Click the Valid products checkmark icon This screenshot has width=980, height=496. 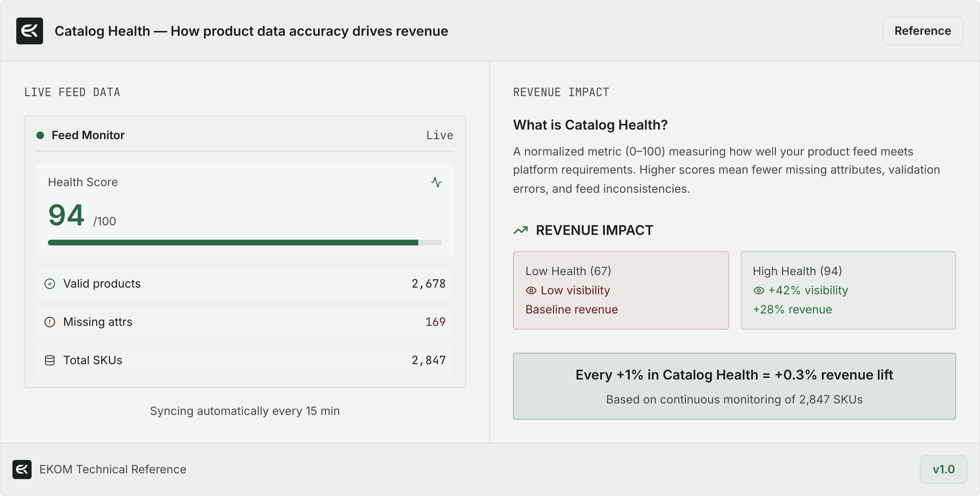point(50,284)
